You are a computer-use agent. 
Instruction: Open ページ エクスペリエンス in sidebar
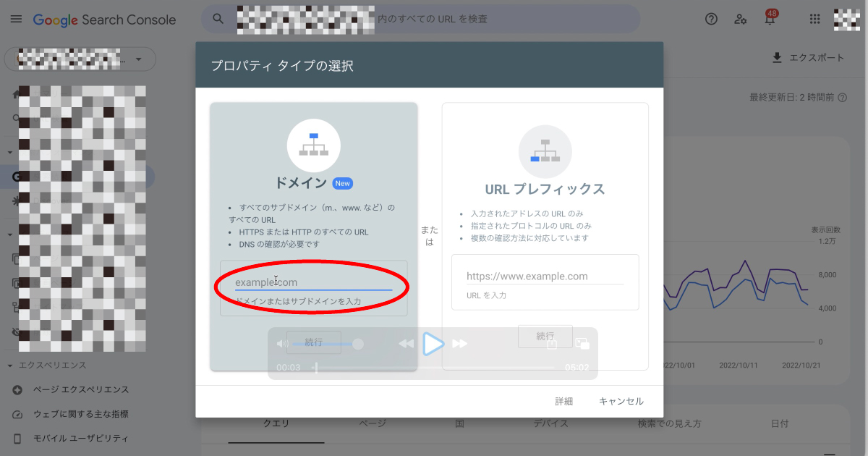pyautogui.click(x=81, y=389)
